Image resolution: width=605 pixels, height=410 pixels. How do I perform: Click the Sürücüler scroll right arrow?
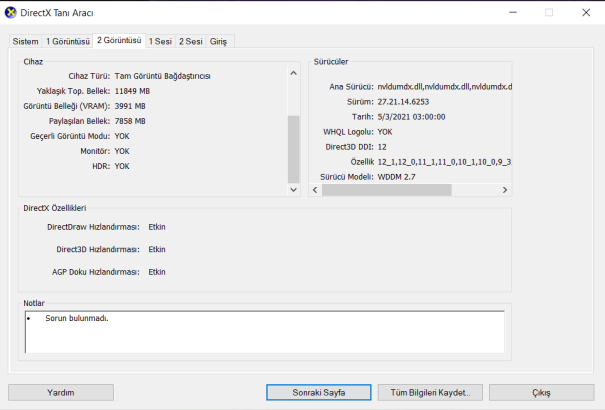(505, 190)
